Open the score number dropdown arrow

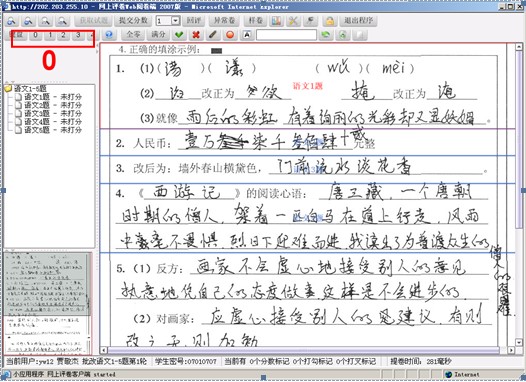(176, 21)
